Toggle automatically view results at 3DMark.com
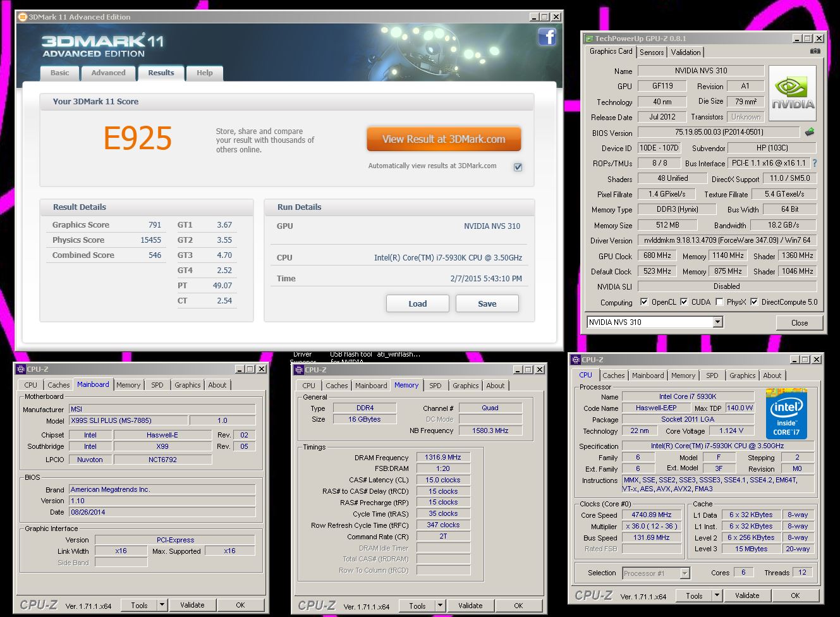Viewport: 840px width, 617px height. point(518,167)
